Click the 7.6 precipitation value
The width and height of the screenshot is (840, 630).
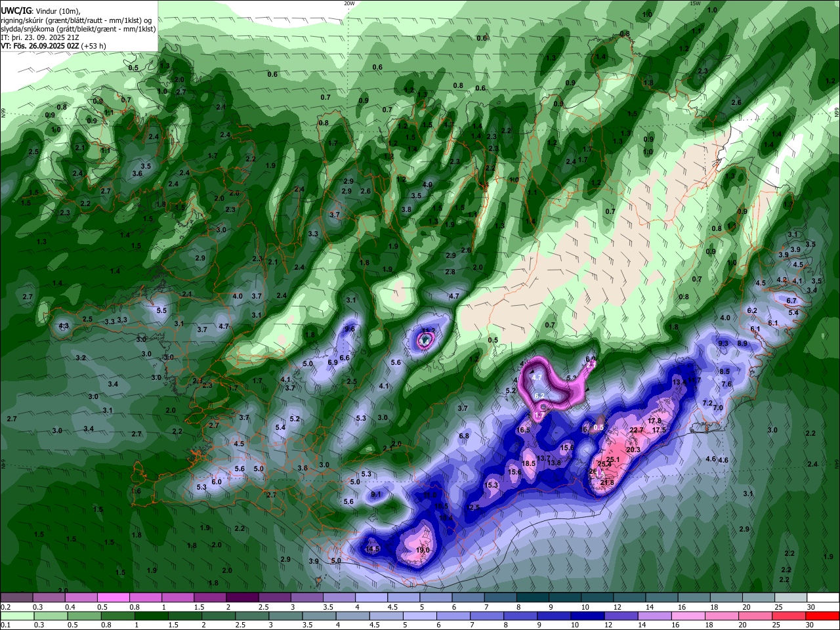tap(726, 385)
